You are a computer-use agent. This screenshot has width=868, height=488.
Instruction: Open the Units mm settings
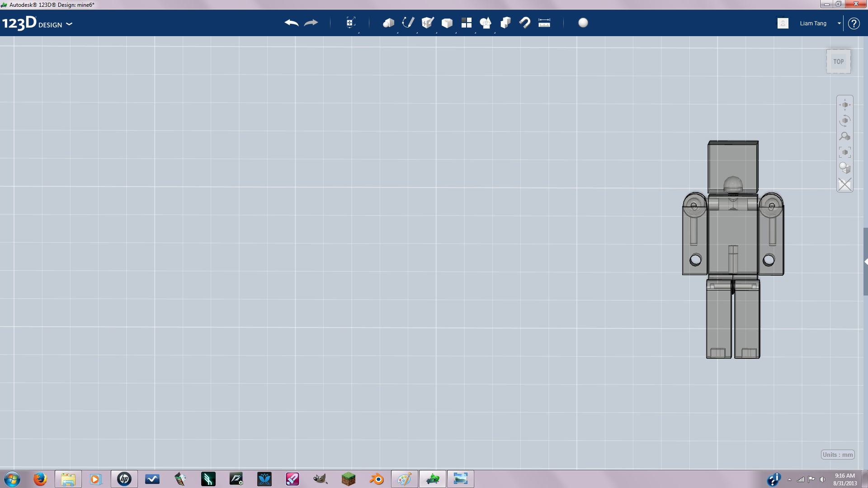pos(838,455)
